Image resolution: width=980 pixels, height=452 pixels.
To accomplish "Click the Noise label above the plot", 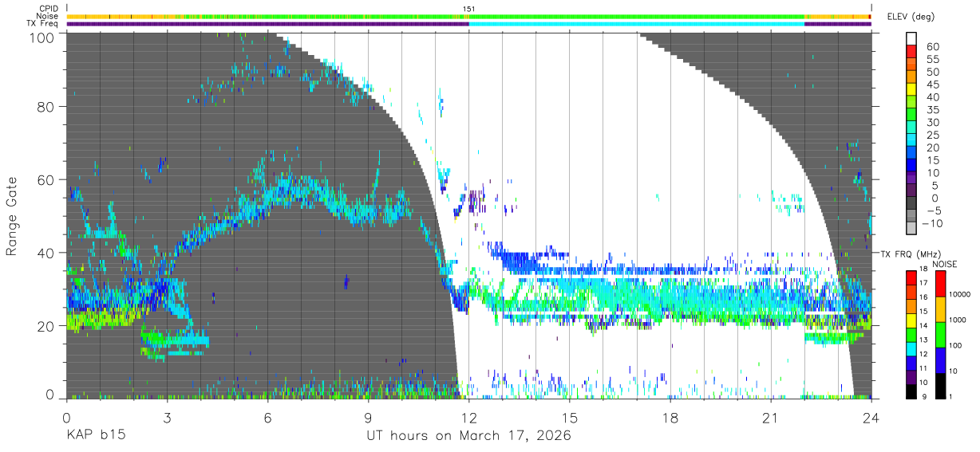I will pyautogui.click(x=46, y=16).
